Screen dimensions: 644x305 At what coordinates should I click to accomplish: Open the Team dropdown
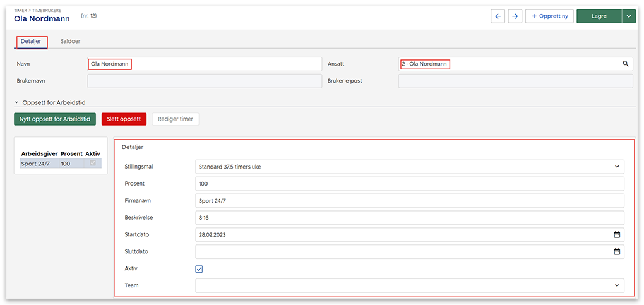tap(617, 285)
